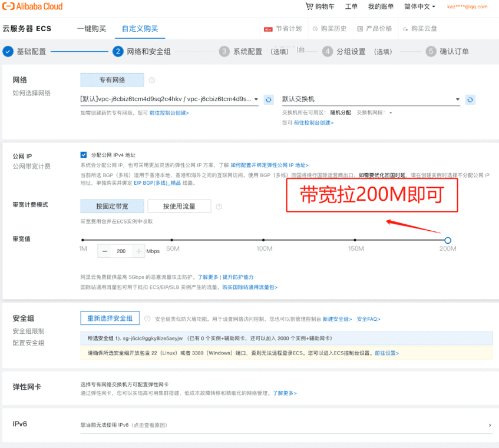This screenshot has width=499, height=448.
Task: Click the Alibaba Cloud logo
Action: pos(32,6)
